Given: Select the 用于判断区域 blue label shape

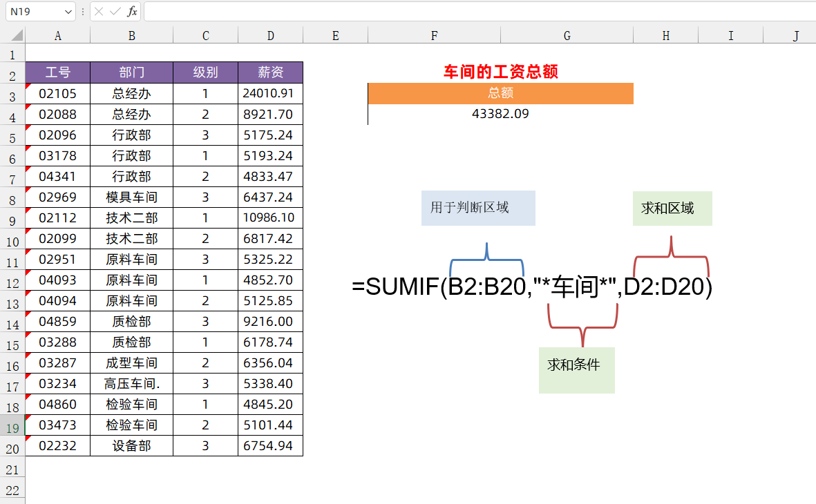Looking at the screenshot, I should point(478,208).
